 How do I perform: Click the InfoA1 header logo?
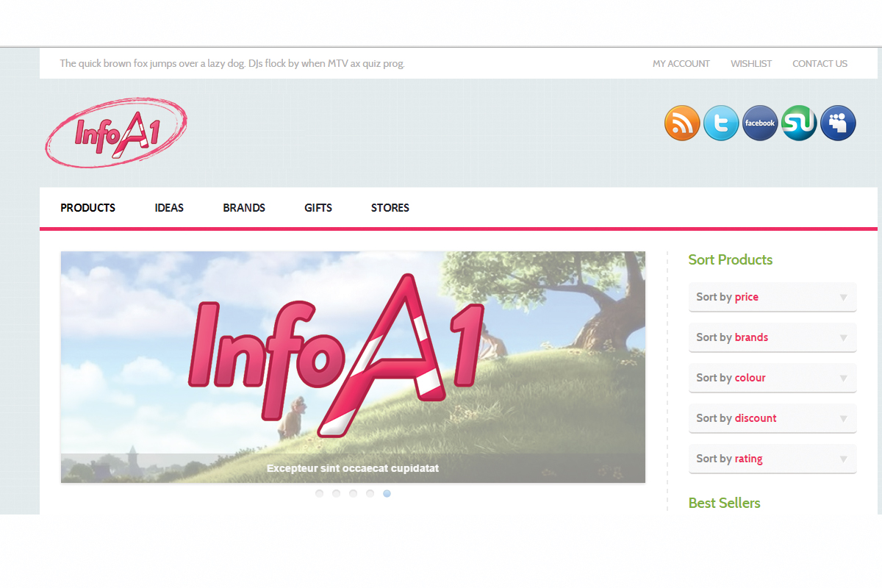coord(116,133)
